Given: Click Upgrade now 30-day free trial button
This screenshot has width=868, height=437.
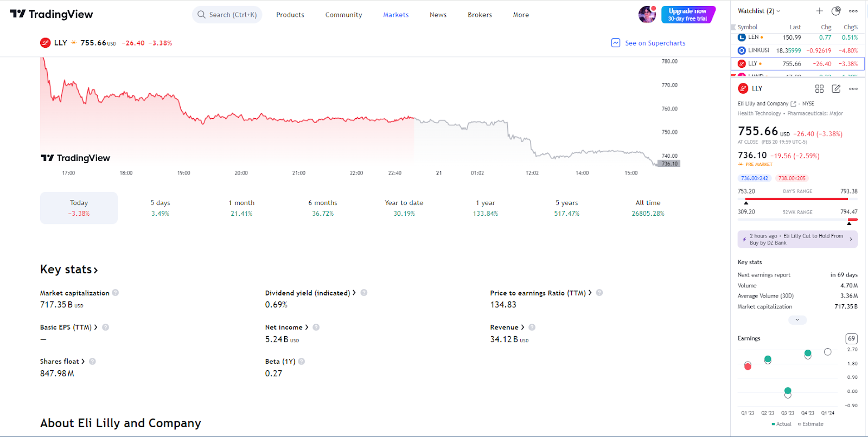Looking at the screenshot, I should 688,15.
